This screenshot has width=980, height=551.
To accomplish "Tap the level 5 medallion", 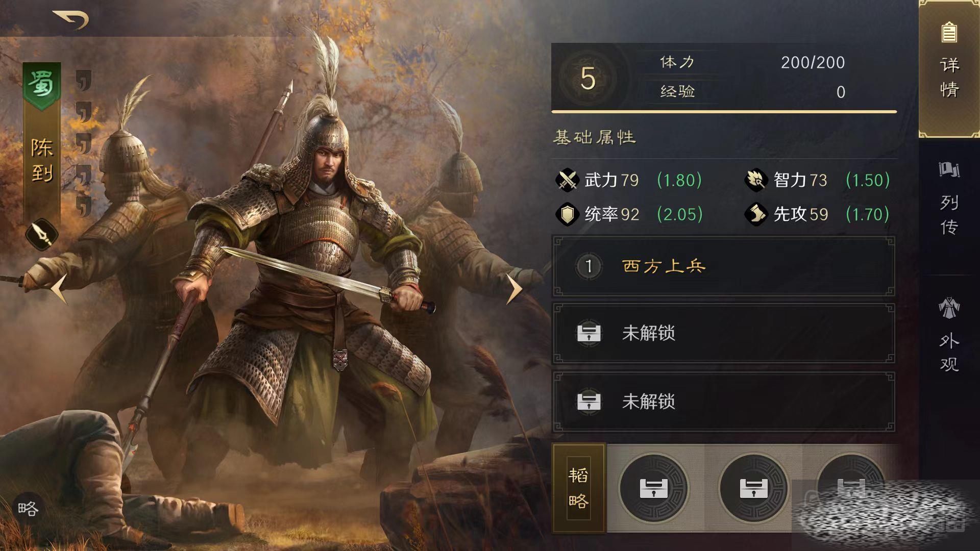I will [x=588, y=78].
